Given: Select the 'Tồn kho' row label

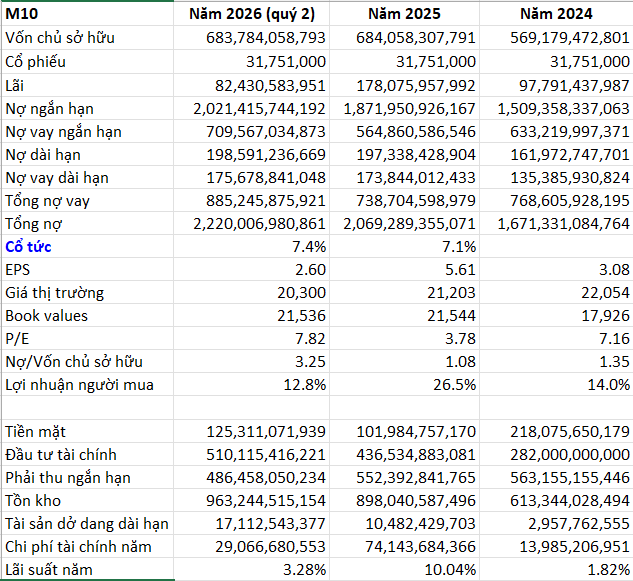Looking at the screenshot, I should [88, 501].
